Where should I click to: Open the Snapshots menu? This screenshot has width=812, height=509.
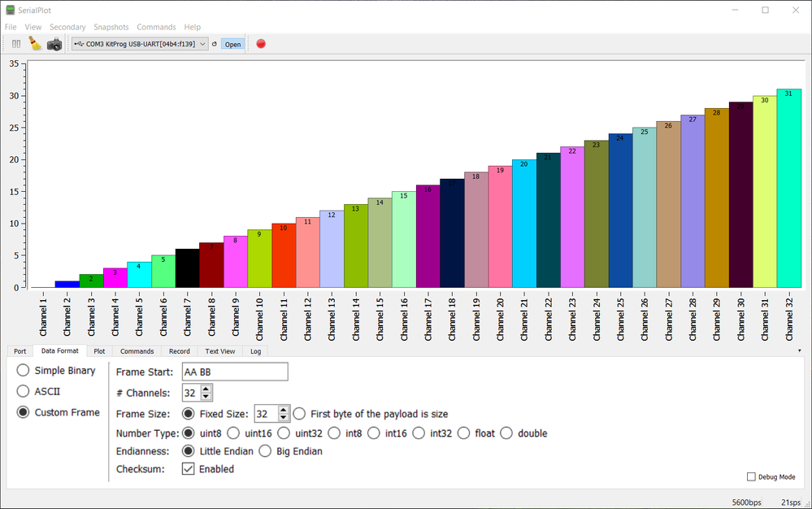(111, 26)
